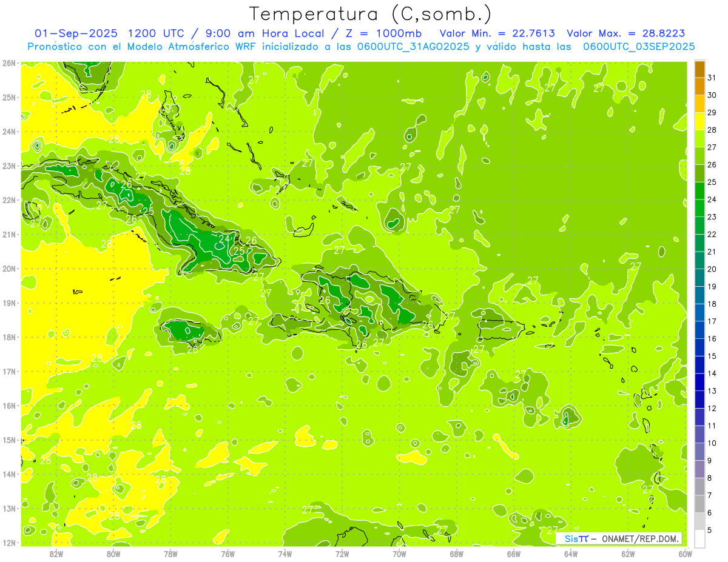Pick the colorbar segment between 27 and 28

click(699, 139)
